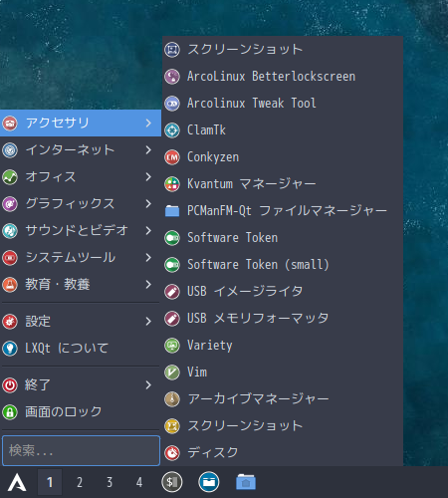Click 'PCManFM-Qt ファイルマネージャー' text
448x498 pixels.
coord(287,211)
